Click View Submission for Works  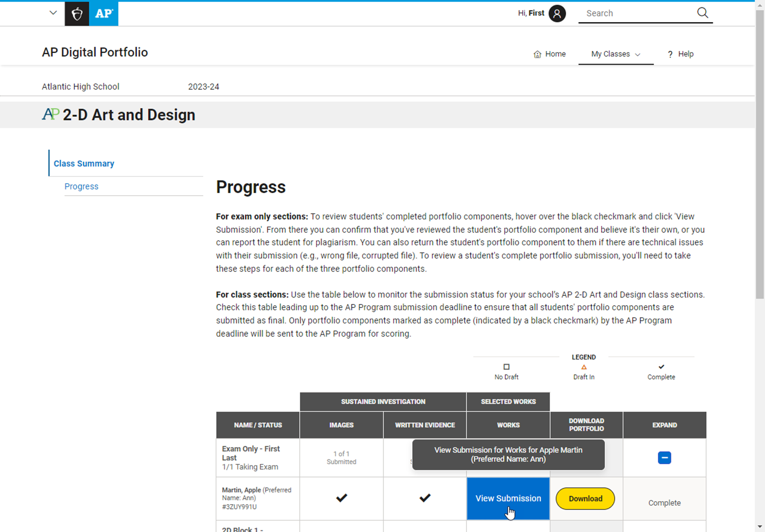(x=508, y=498)
